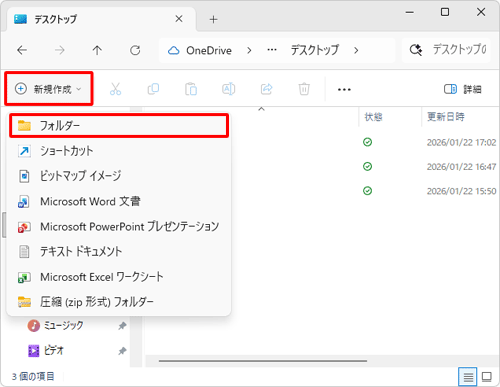This screenshot has height=387, width=500.
Task: Go back with the left arrow
Action: 22,50
